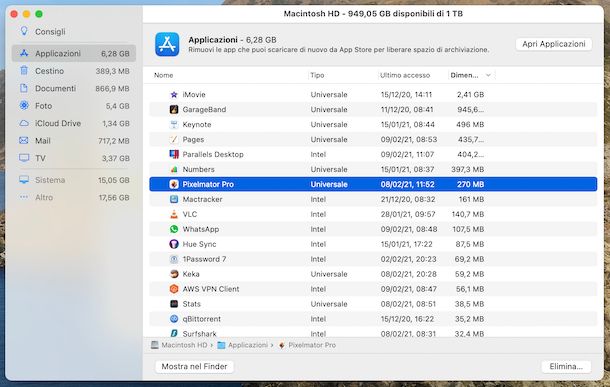Viewport: 610px width, 387px height.
Task: Click the large App Store icon in header
Action: pos(167,44)
